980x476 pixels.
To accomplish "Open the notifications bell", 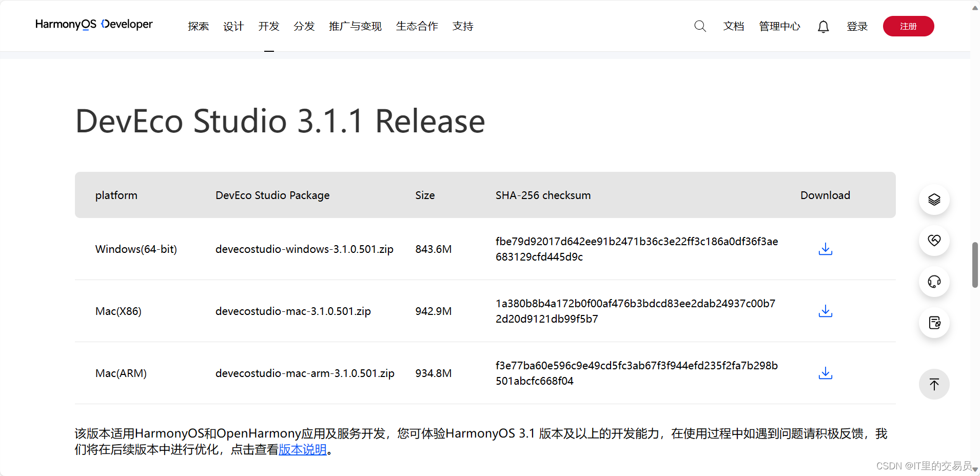I will click(x=823, y=26).
